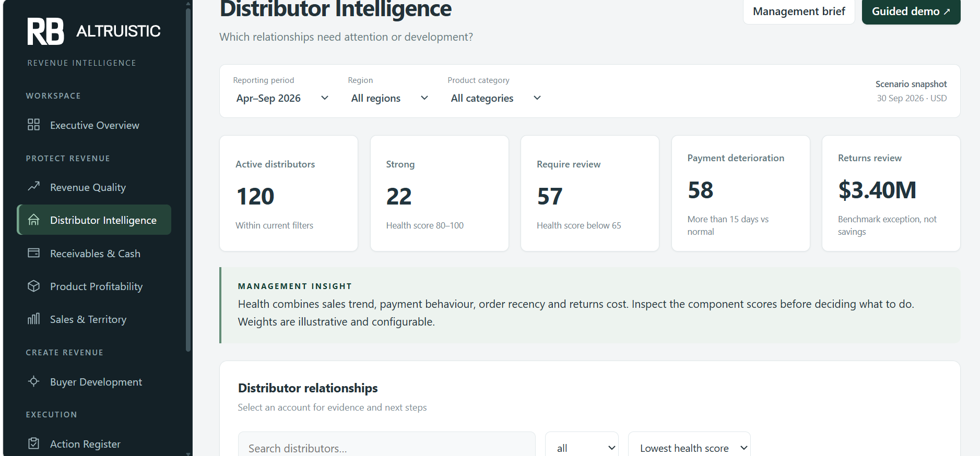The image size is (980, 456).
Task: Select Distributor Intelligence nav item
Action: [x=95, y=220]
